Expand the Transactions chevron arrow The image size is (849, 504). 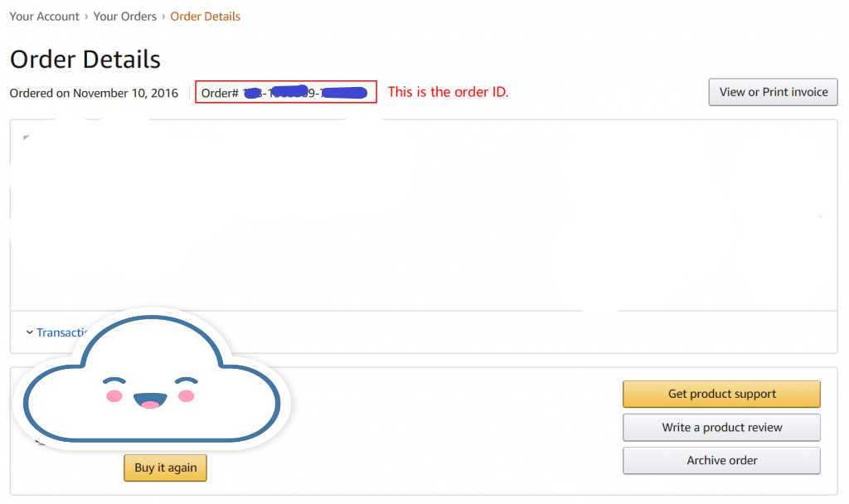pyautogui.click(x=30, y=332)
